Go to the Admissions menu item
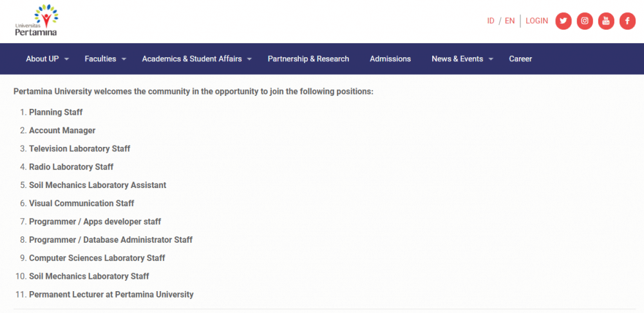This screenshot has width=644, height=313. pos(390,59)
